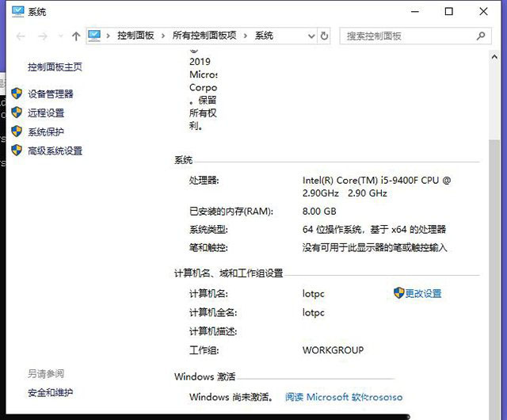Open the recent locations dropdown arrow
The image size is (507, 420).
[x=60, y=36]
